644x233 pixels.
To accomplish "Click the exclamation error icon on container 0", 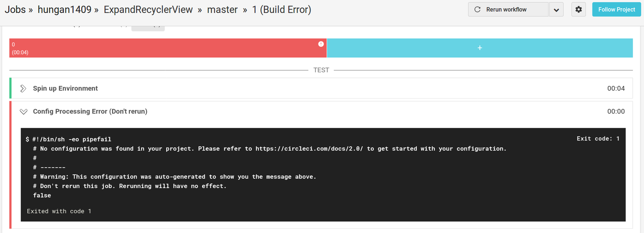I will (321, 44).
